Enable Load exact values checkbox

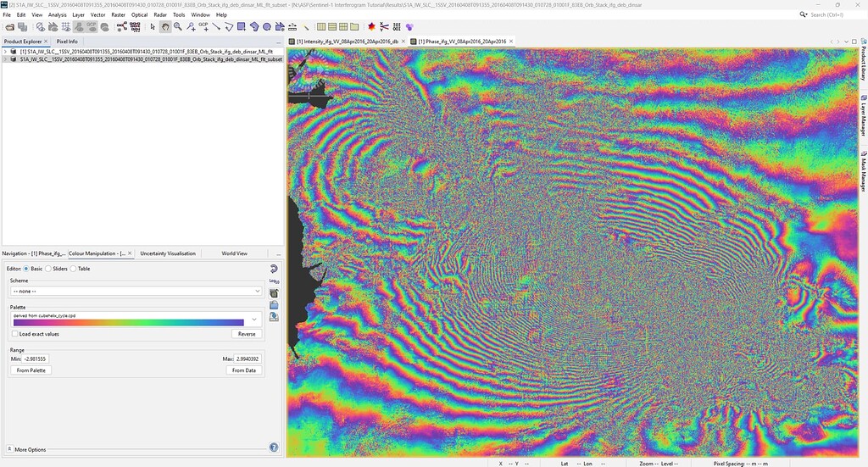pyautogui.click(x=14, y=334)
